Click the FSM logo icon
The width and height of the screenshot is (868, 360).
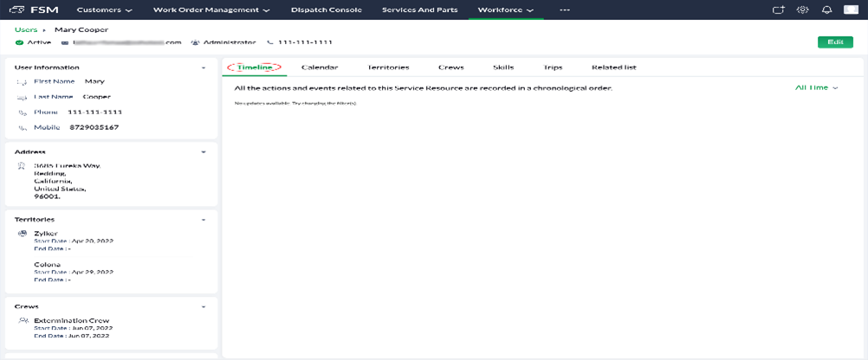(16, 10)
